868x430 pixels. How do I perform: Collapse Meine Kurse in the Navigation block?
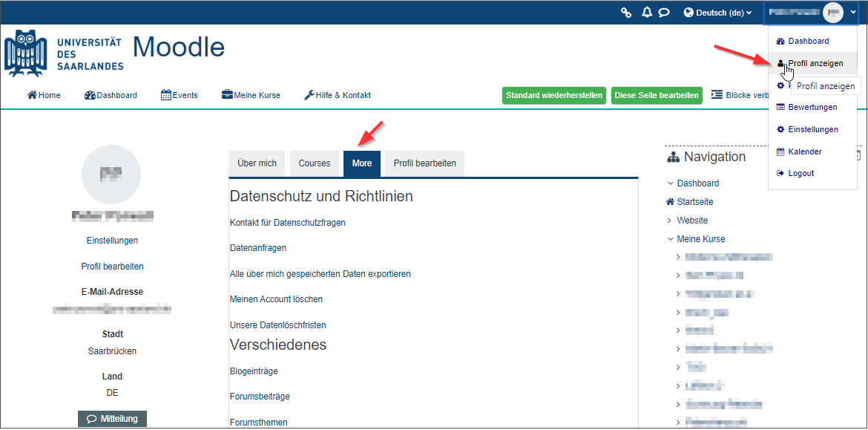[671, 238]
